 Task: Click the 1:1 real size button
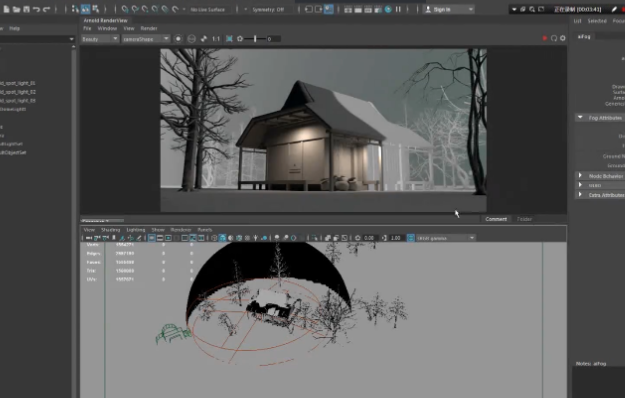pos(216,39)
